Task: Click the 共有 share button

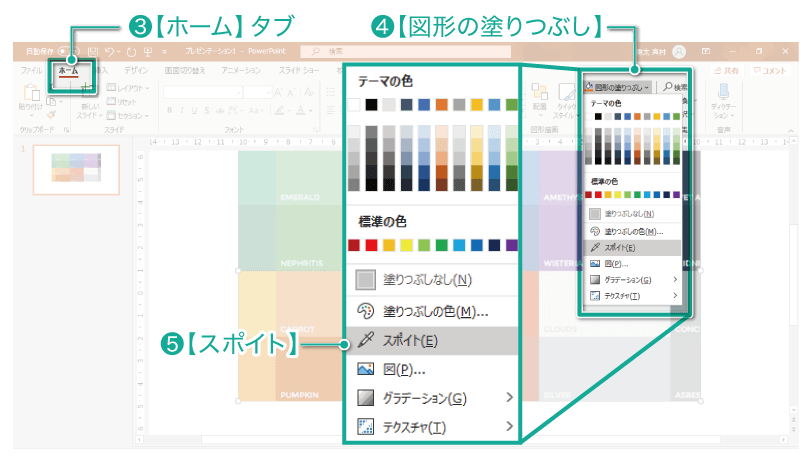Action: pyautogui.click(x=726, y=71)
